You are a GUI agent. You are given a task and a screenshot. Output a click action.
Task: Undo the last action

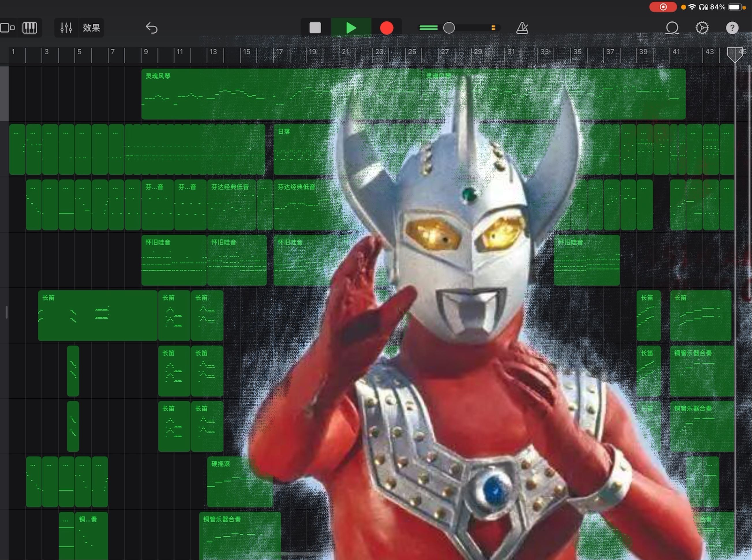pos(151,28)
